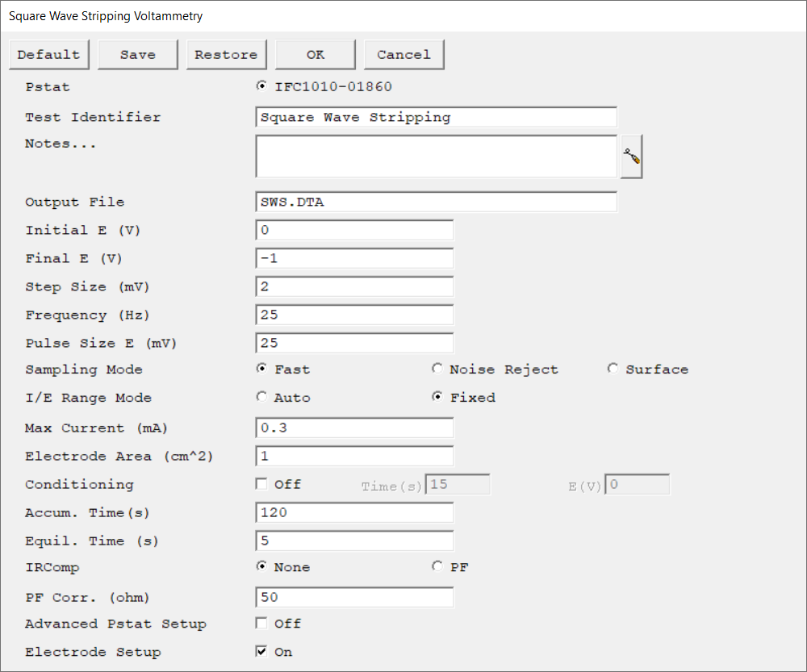Edit the PF Corr. (ohm) field

[x=354, y=598]
